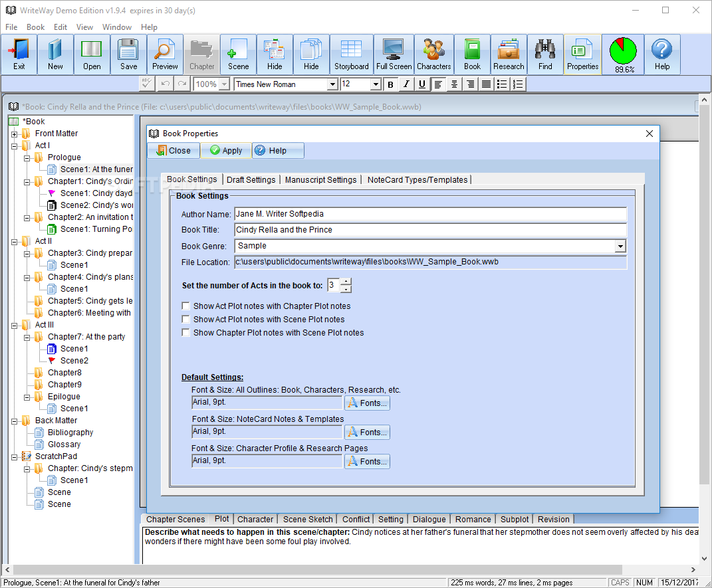
Task: Open the font size dropdown
Action: [x=376, y=84]
